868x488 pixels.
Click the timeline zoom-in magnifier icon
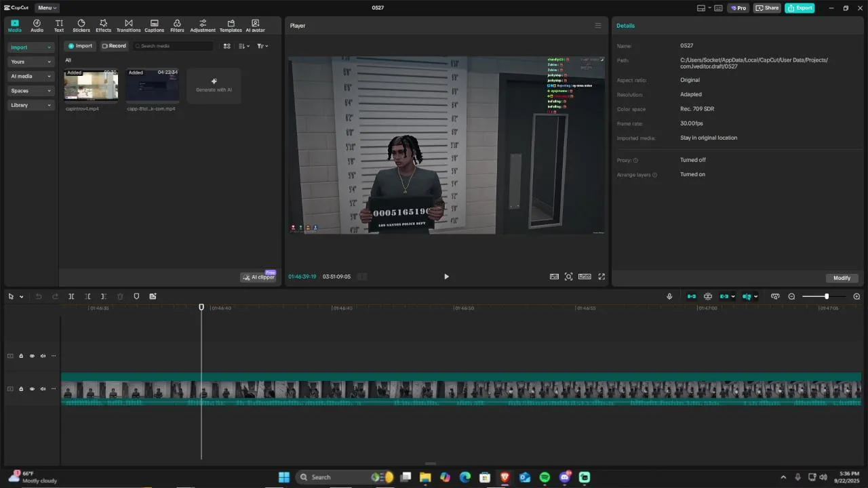[x=856, y=296]
